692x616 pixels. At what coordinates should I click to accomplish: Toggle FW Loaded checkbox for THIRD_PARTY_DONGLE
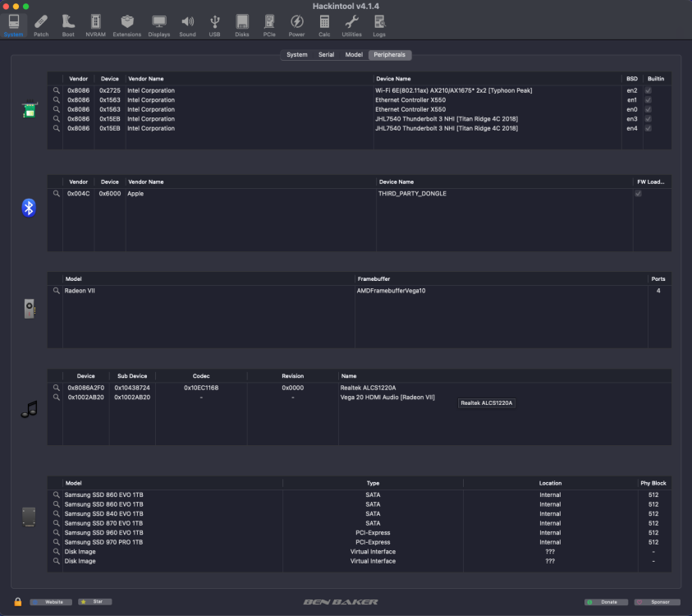[638, 193]
